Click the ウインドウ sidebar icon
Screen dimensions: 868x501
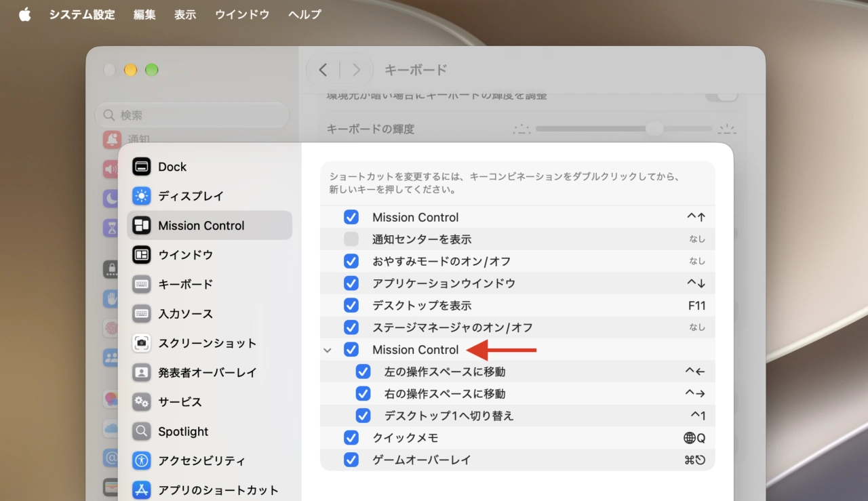[x=141, y=255]
